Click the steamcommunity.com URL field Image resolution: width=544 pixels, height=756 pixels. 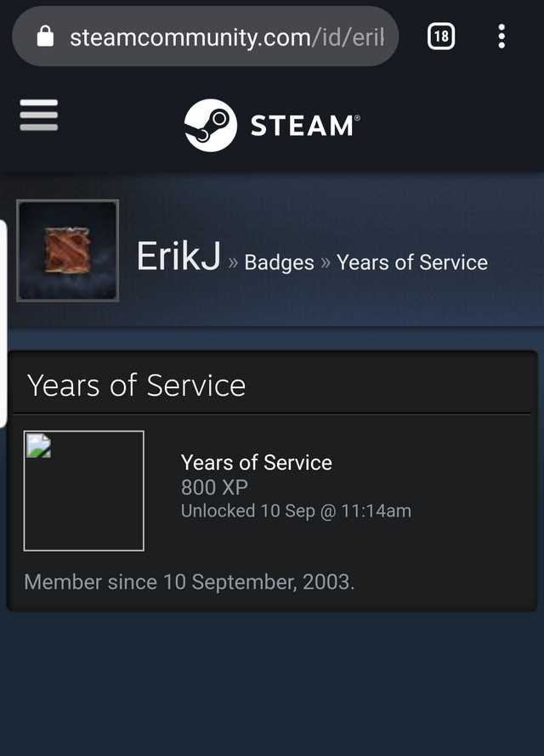point(206,37)
